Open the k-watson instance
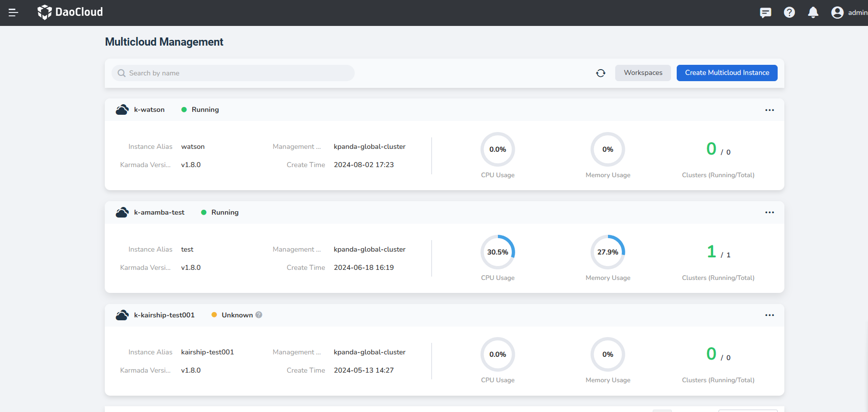The image size is (868, 412). coord(149,110)
